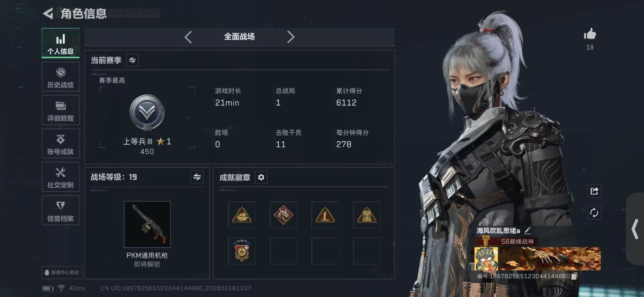Toggle the battlefield level swap button
644x297 pixels.
pos(197,177)
